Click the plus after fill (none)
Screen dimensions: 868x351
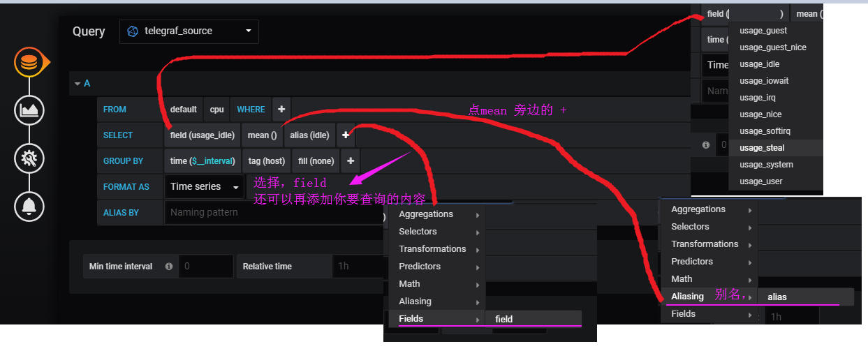[x=351, y=161]
